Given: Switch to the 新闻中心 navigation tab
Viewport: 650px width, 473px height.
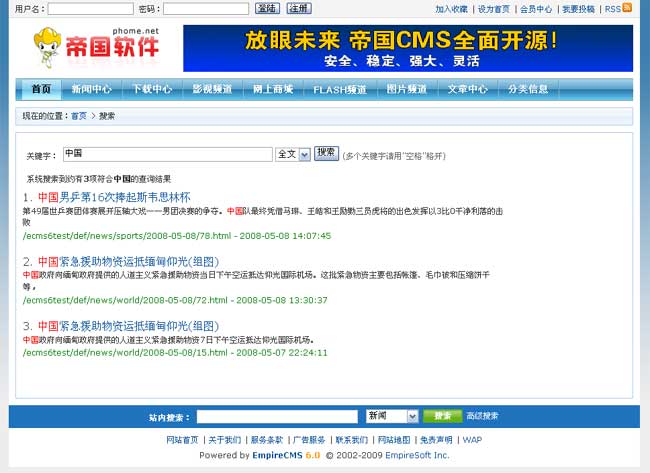Looking at the screenshot, I should point(91,89).
